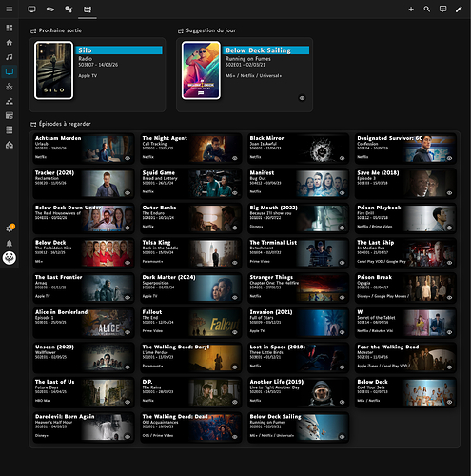Viewport: 471px width, 476px height.
Task: Toggle watched eye on Below Deck Sailing suggestion
Action: tap(302, 98)
